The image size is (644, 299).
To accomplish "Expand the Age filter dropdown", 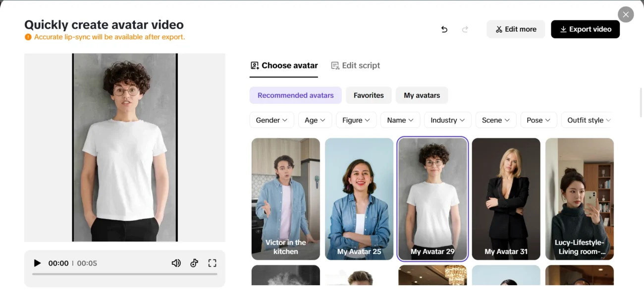I will [x=315, y=120].
